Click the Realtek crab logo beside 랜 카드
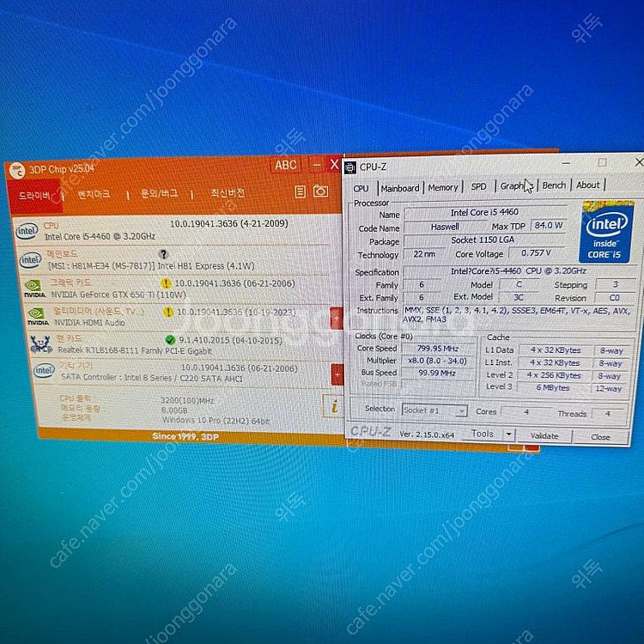The width and height of the screenshot is (644, 644). 41,344
